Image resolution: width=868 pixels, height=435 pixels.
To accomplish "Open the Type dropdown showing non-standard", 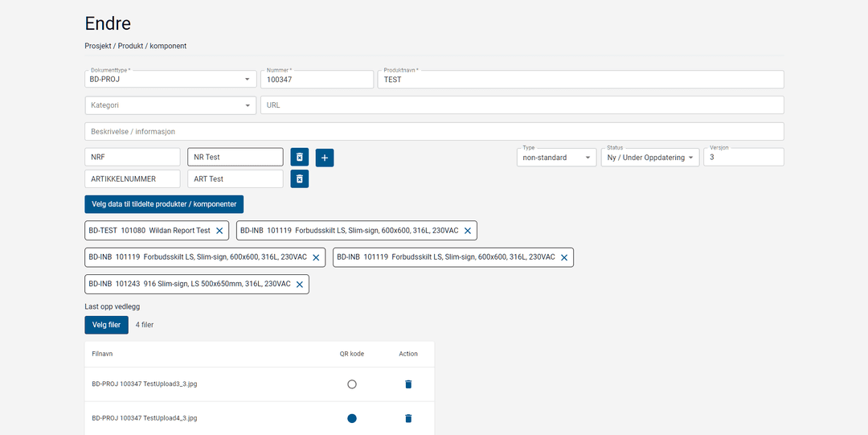I will [556, 158].
